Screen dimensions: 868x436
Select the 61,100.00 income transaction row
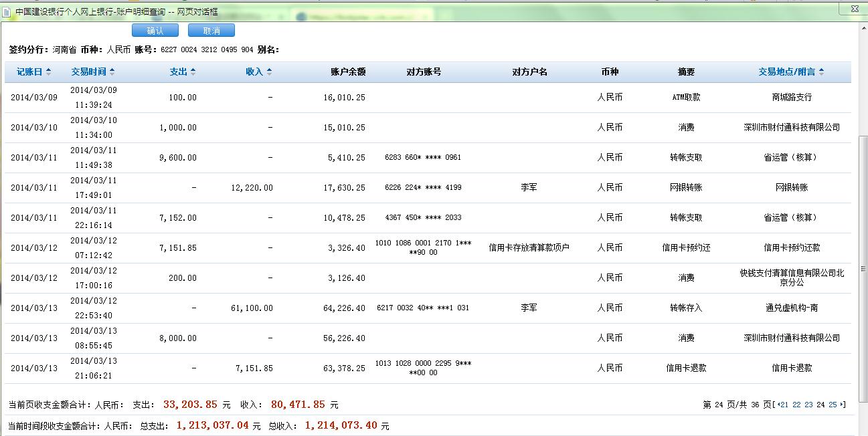[x=251, y=308]
